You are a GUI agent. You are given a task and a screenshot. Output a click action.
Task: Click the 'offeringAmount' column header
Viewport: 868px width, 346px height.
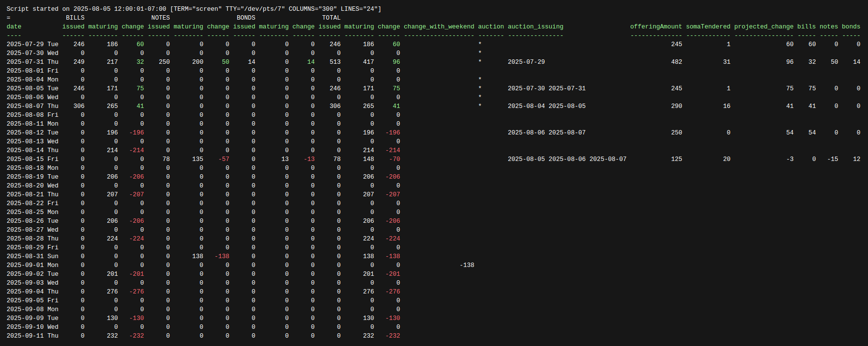(656, 27)
